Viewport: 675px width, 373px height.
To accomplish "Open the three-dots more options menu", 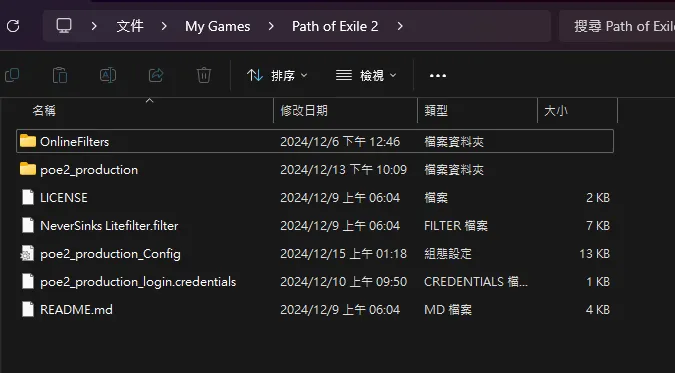I will tap(438, 76).
